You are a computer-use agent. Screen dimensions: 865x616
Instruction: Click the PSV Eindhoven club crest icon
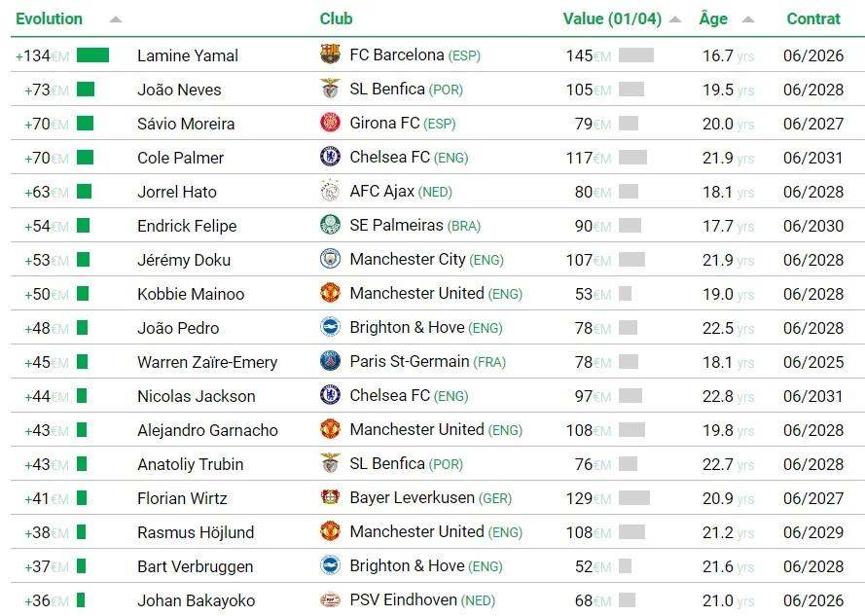coord(331,600)
